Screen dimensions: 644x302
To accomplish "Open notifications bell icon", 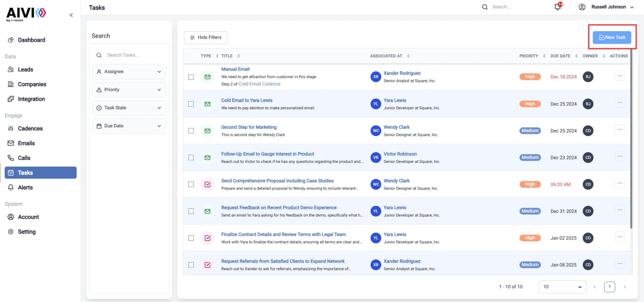I will (558, 7).
